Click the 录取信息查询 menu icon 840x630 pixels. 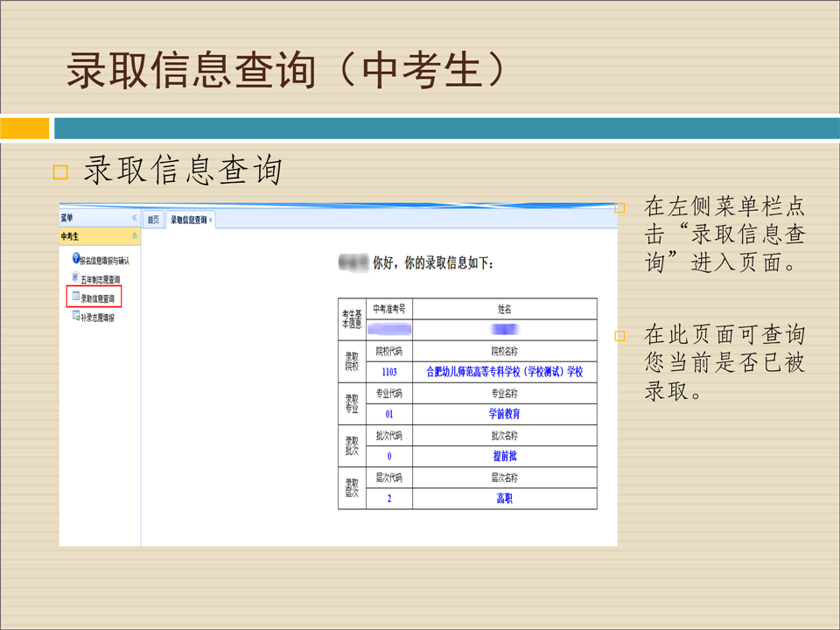[x=76, y=297]
